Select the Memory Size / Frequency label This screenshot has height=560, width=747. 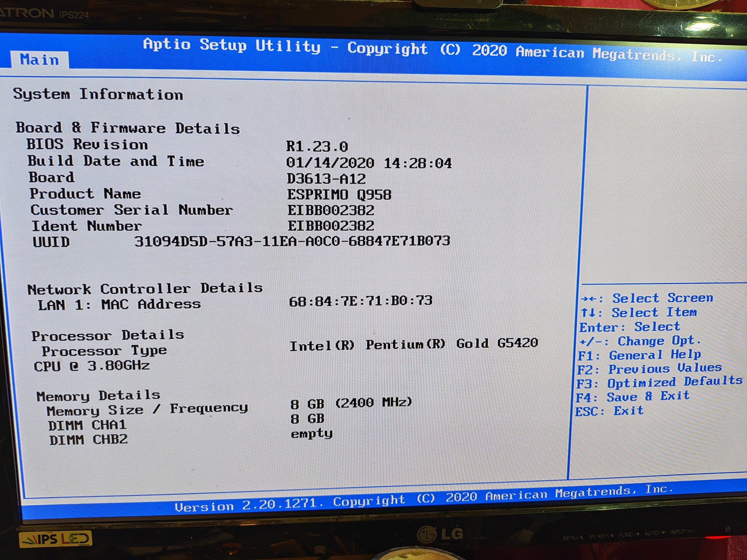(x=147, y=410)
